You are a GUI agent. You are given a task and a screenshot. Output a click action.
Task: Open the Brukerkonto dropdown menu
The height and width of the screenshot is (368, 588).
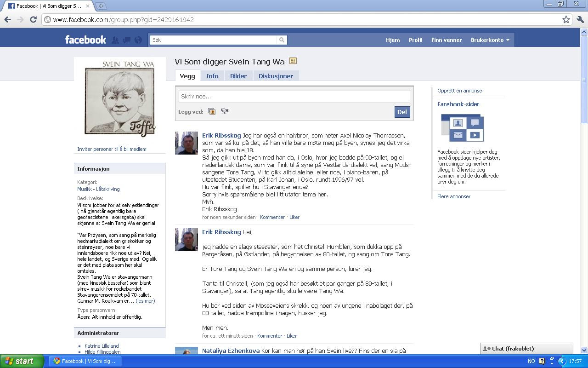click(x=490, y=40)
